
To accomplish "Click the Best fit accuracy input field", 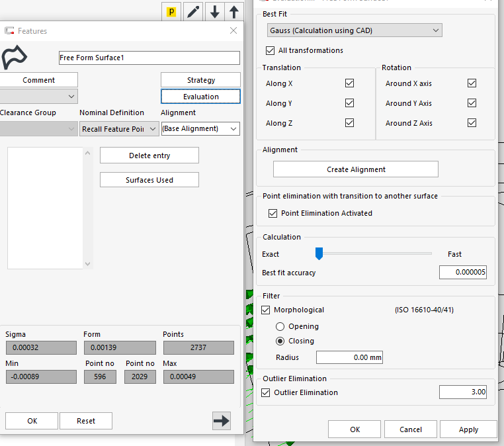I will [x=462, y=273].
